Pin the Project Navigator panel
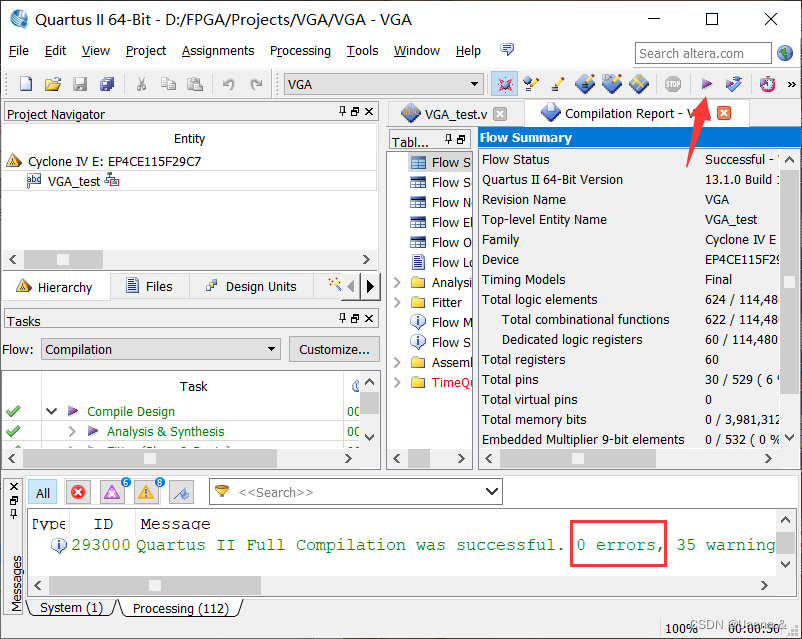This screenshot has width=802, height=639. [343, 111]
